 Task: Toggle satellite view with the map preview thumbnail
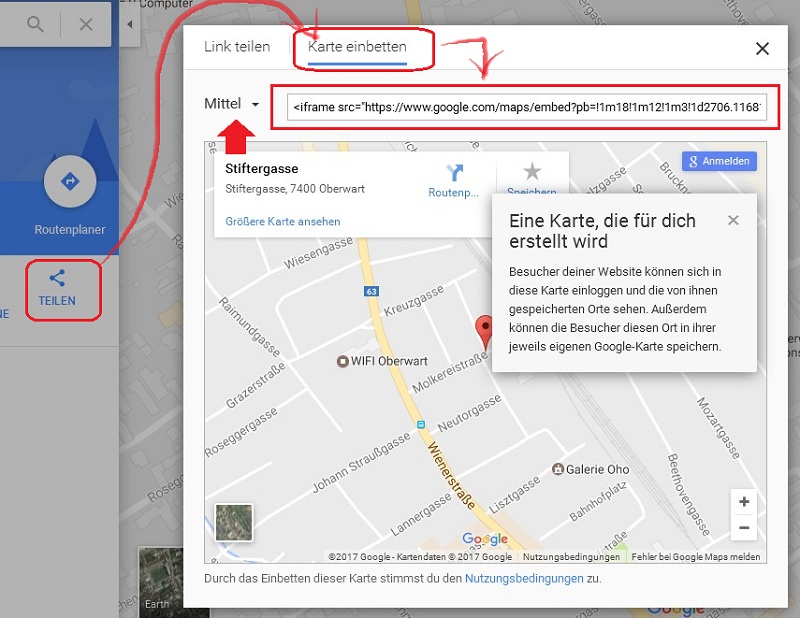pos(233,521)
